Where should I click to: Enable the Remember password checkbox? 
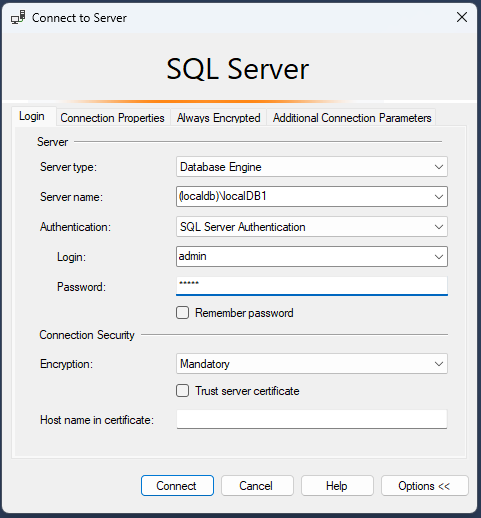click(x=182, y=313)
